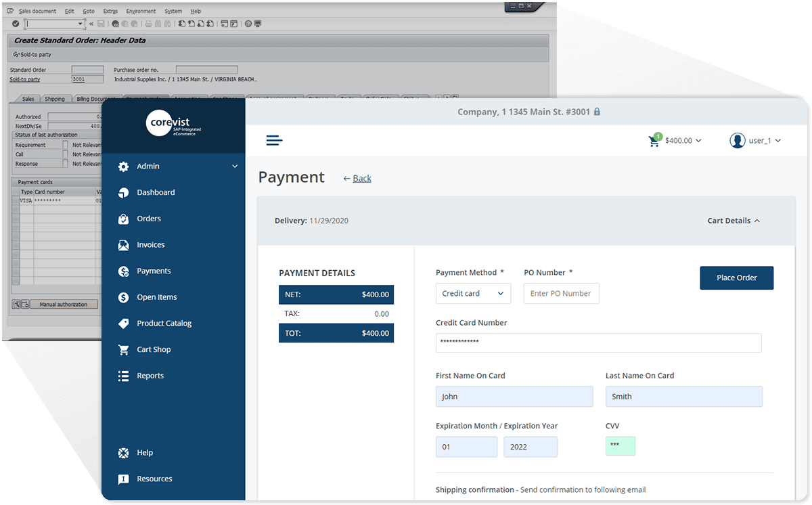
Task: Open the Dashboard sidebar link
Action: 156,192
